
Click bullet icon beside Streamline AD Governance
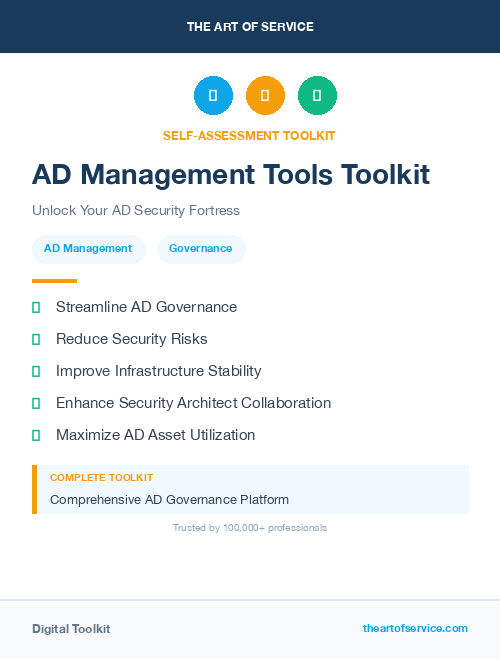pos(36,308)
